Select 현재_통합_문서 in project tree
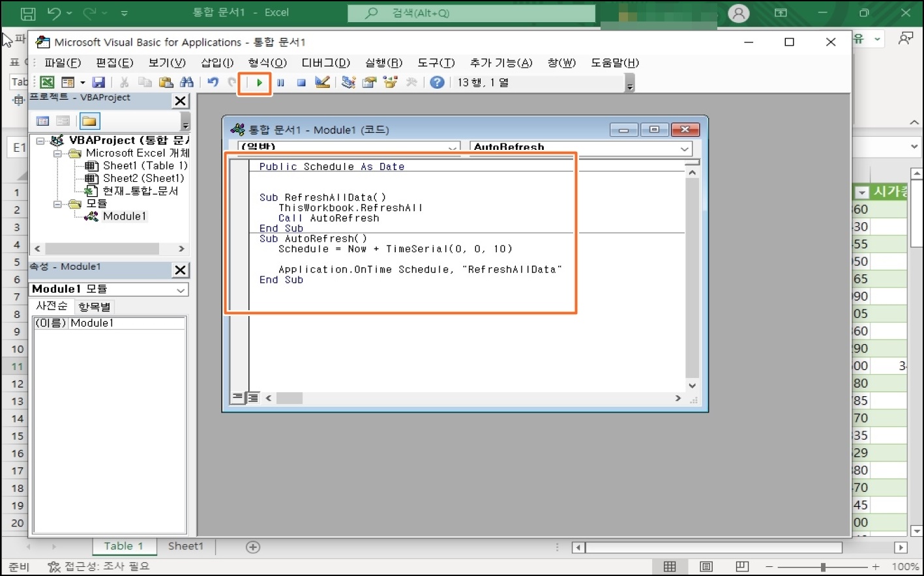Image resolution: width=924 pixels, height=576 pixels. [140, 191]
